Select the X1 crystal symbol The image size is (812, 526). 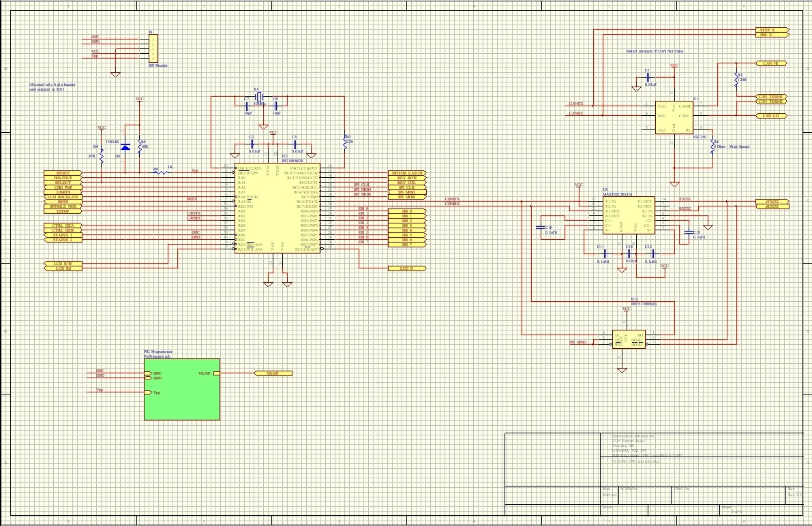coord(258,96)
